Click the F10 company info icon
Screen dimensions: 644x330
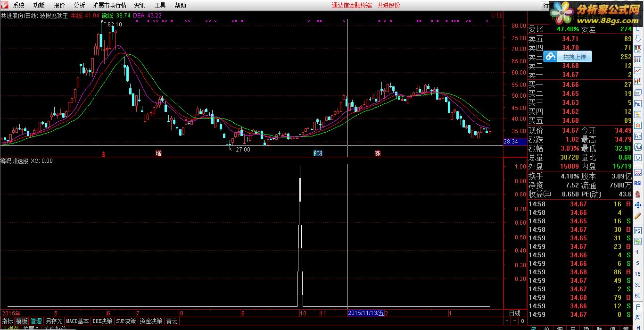pos(638,103)
